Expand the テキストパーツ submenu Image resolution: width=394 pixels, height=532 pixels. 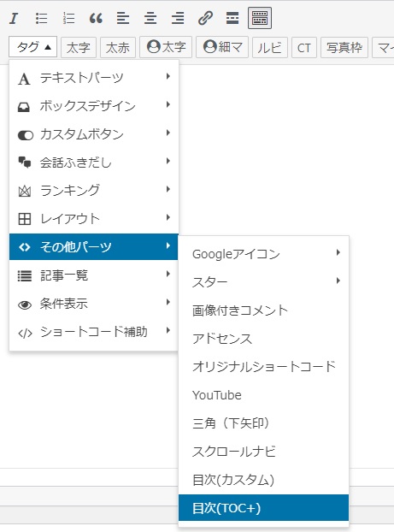click(93, 78)
